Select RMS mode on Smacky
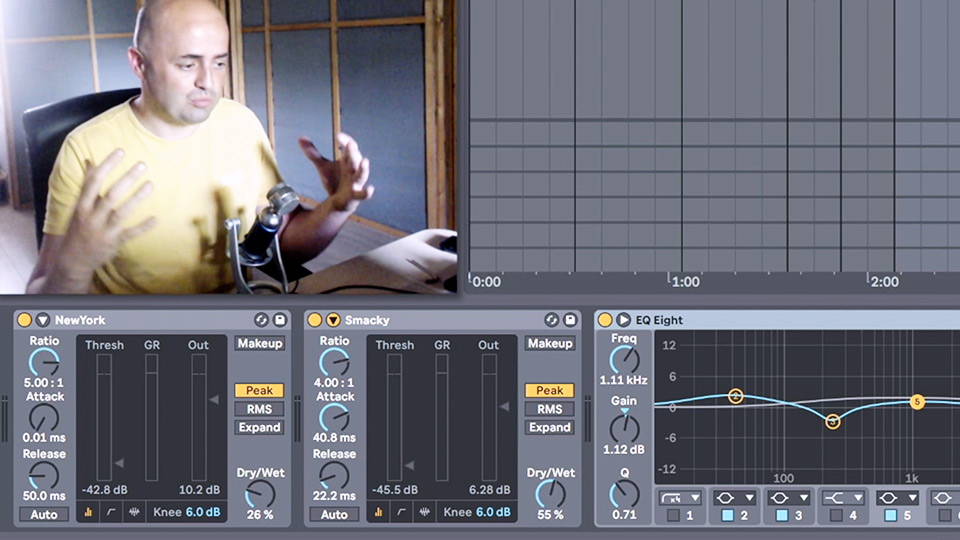The image size is (960, 540). (550, 409)
